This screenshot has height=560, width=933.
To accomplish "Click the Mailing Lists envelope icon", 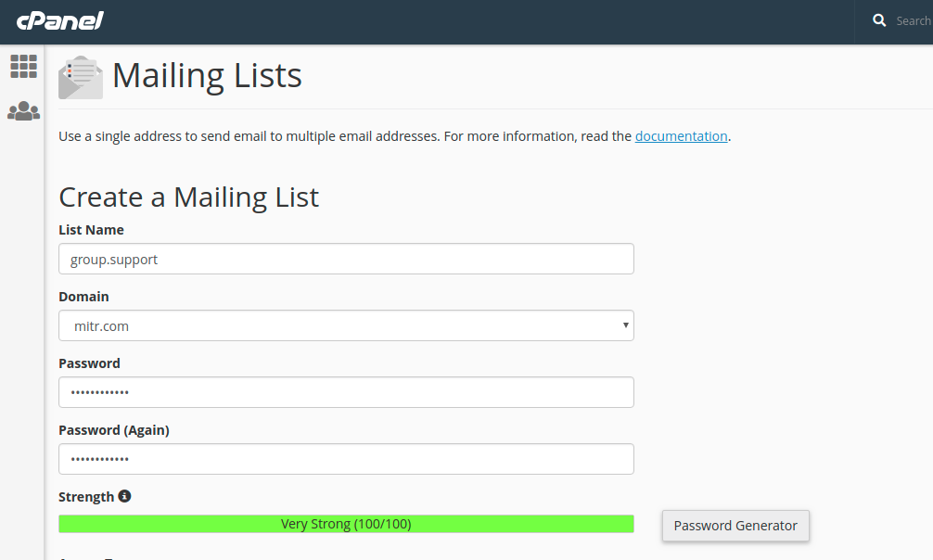I will click(x=81, y=77).
